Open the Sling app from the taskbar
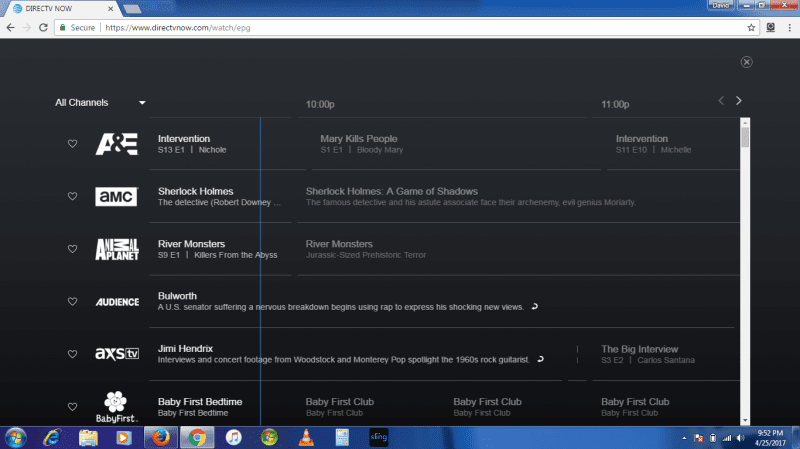This screenshot has width=800, height=449. coord(379,437)
